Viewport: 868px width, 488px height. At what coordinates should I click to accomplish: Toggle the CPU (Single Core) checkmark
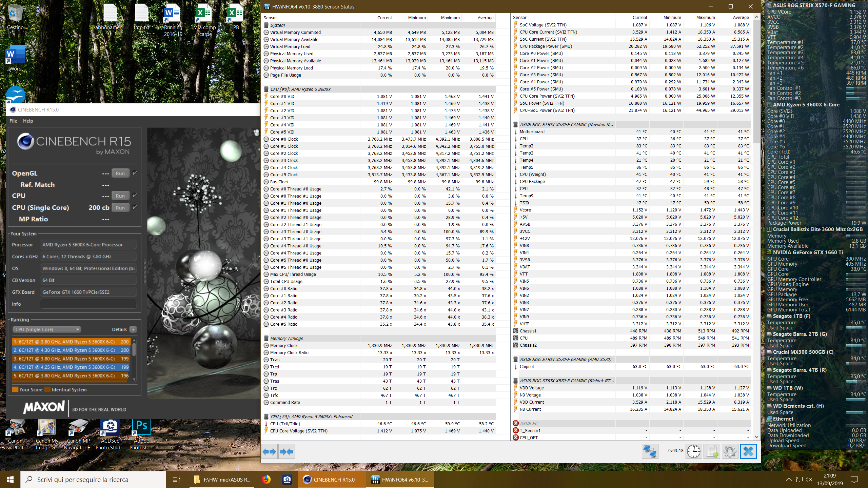(x=135, y=207)
